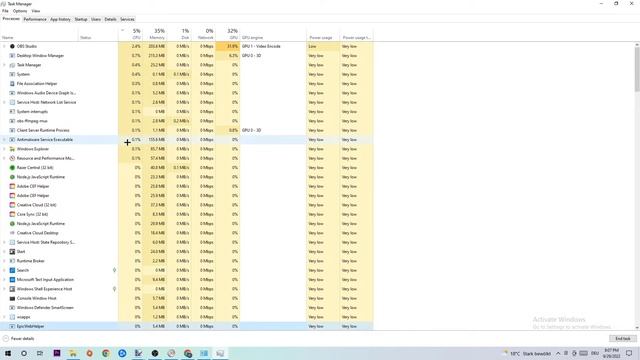Click the Console Window Host icon
This screenshot has height=360, width=640.
point(12,298)
